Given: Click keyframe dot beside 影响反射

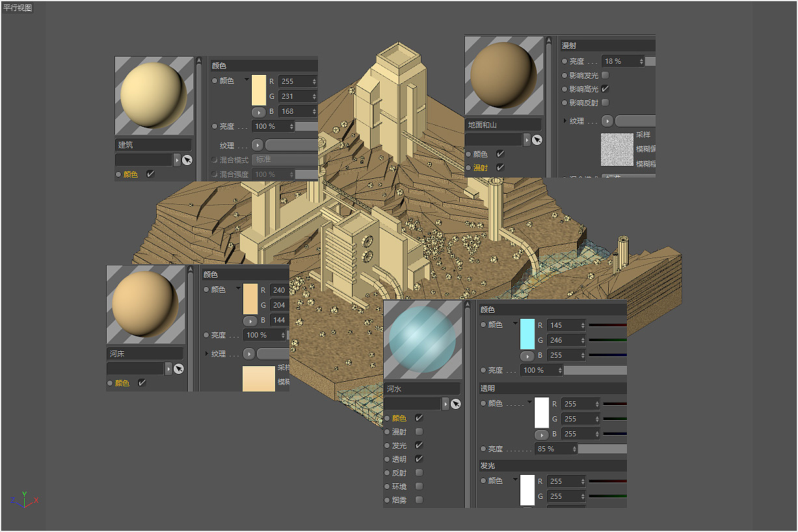Looking at the screenshot, I should pos(565,103).
